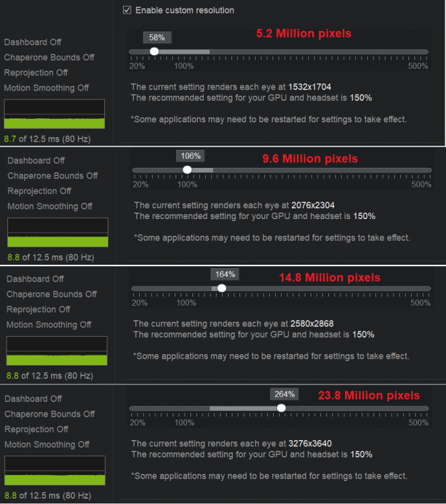Toggle Reprojection Off beside the 106% slider
Screen dimensions: 446x504
point(38,191)
